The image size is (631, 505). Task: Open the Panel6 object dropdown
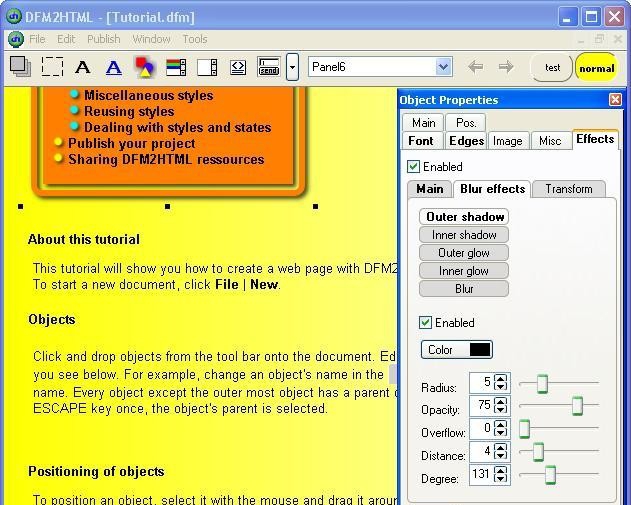[444, 67]
